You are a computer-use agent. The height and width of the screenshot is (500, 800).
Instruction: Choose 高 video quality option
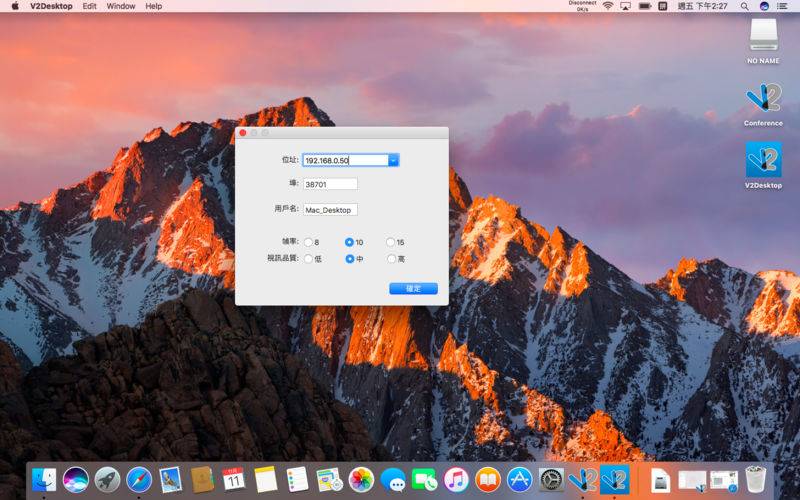click(391, 259)
